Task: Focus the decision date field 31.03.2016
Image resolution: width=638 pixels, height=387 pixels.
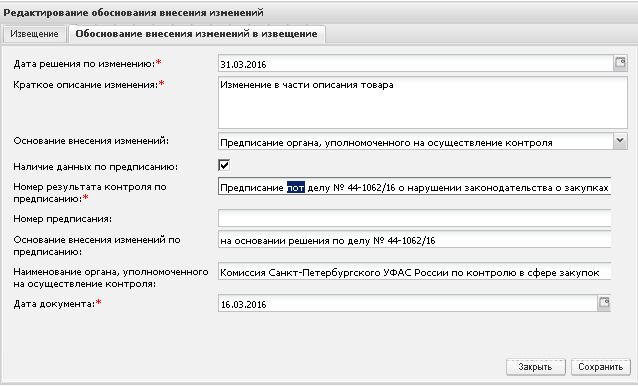Action: (x=415, y=64)
